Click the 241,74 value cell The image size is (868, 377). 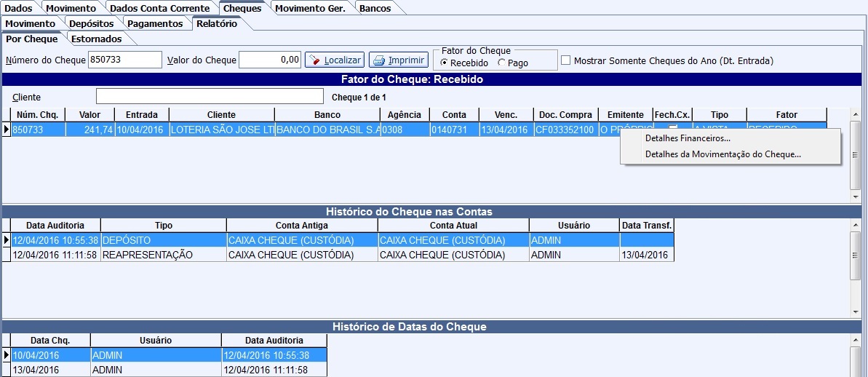(x=89, y=129)
